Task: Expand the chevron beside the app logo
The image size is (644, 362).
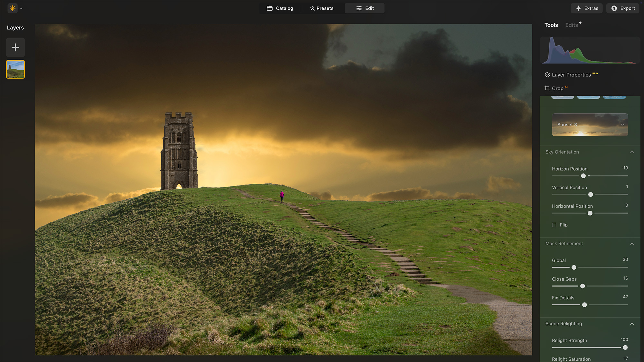Action: click(21, 8)
